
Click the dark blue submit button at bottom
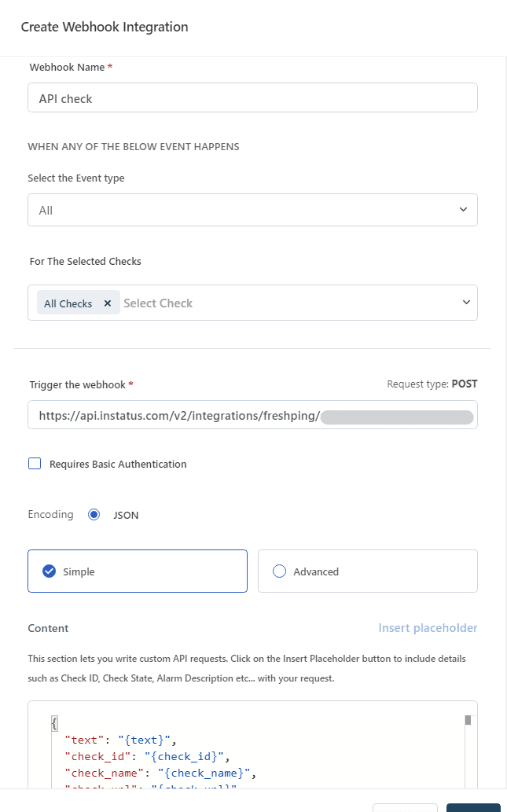tap(472, 809)
